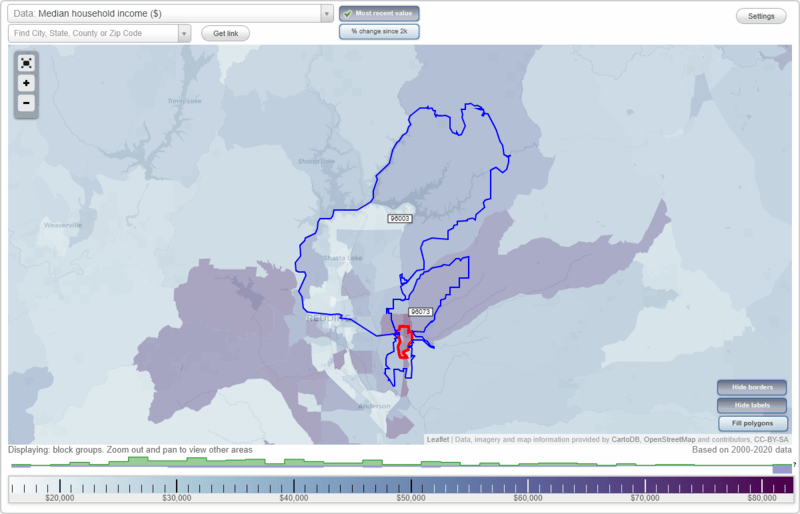Toggle the Hide labels button
This screenshot has height=514, width=800.
(753, 405)
